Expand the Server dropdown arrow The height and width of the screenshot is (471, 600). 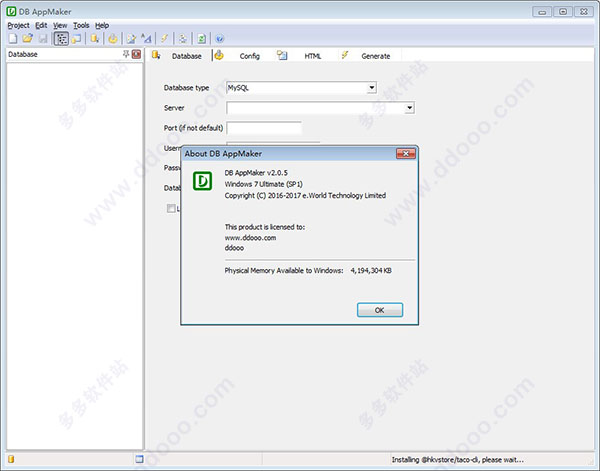409,108
